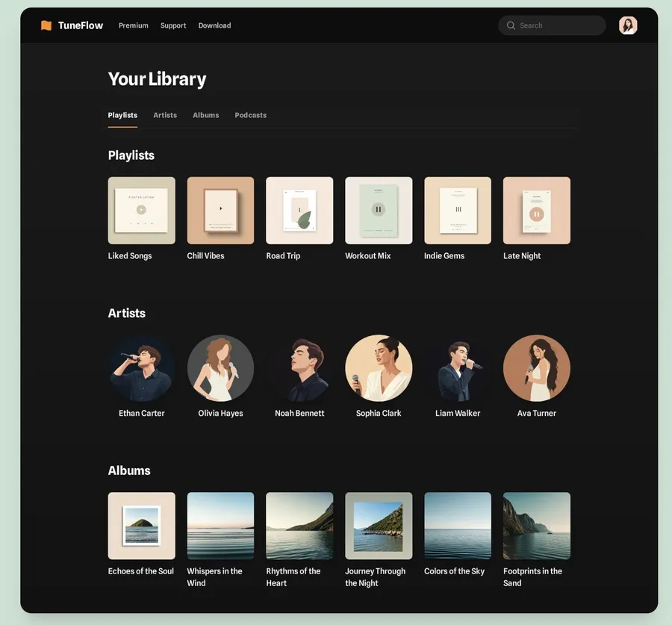Open Sophia Clark artist portrait
The height and width of the screenshot is (625, 672).
[x=379, y=368]
